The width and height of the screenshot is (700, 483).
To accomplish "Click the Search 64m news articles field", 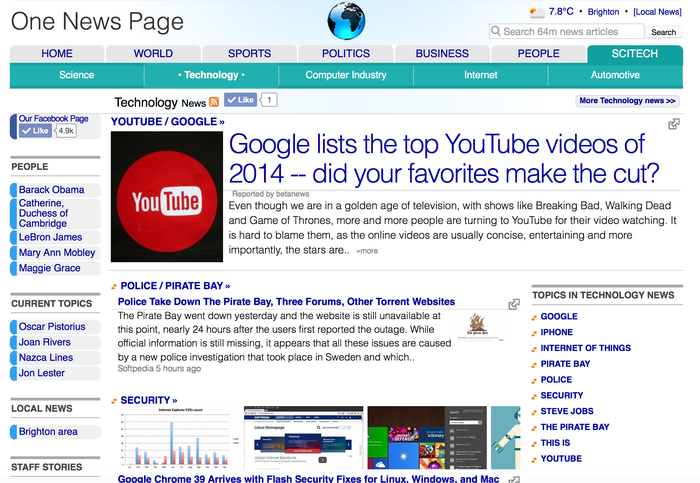I will click(565, 32).
